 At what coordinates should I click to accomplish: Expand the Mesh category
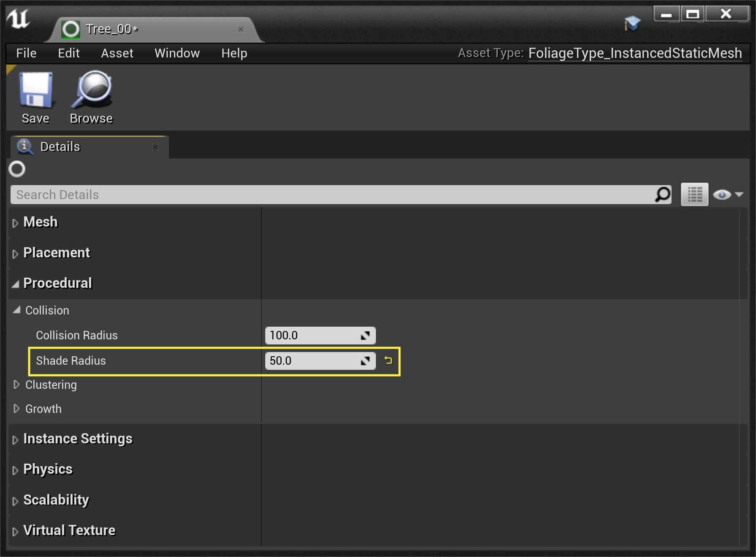(x=16, y=223)
